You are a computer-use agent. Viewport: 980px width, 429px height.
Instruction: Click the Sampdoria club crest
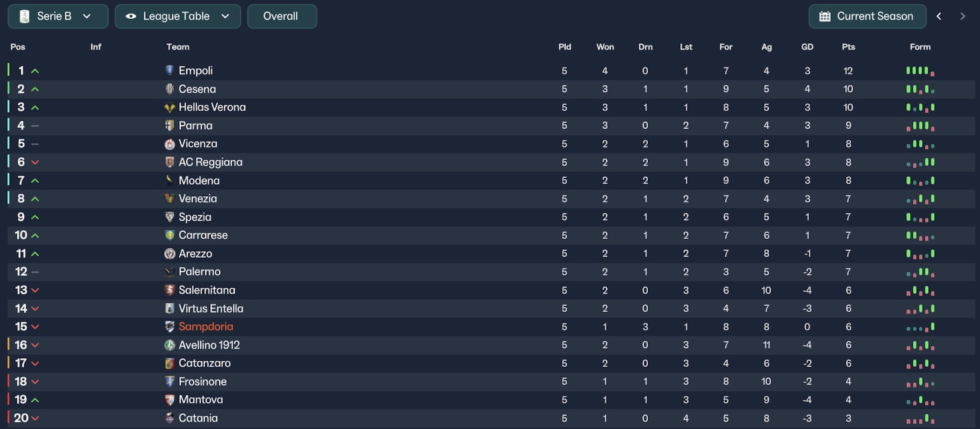pyautogui.click(x=169, y=327)
